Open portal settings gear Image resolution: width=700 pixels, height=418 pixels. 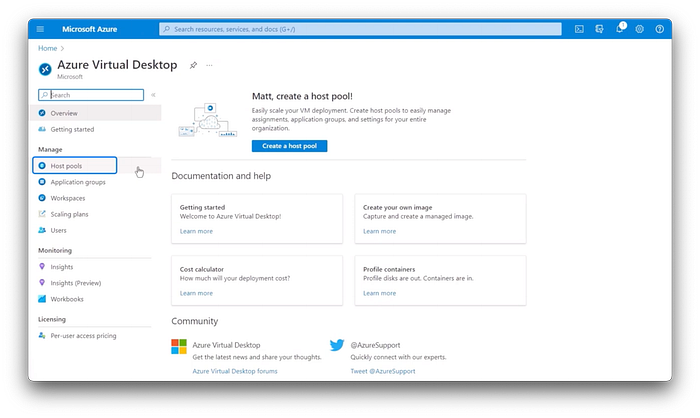pos(639,29)
